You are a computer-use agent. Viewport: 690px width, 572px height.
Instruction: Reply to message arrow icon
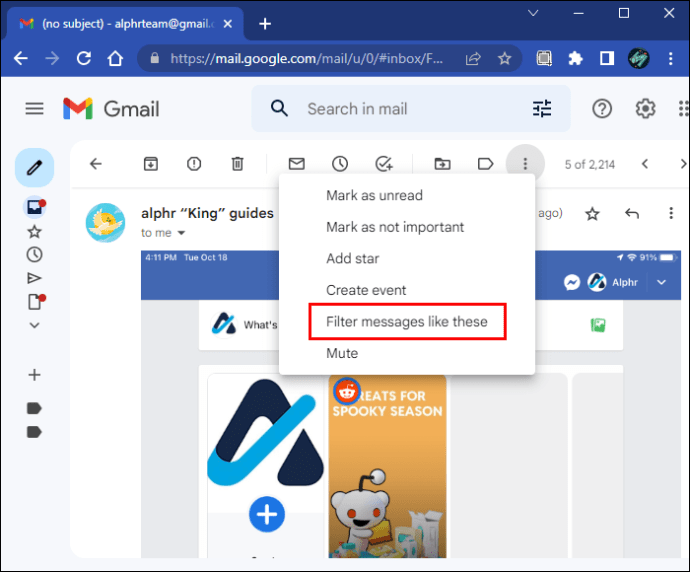tap(631, 213)
